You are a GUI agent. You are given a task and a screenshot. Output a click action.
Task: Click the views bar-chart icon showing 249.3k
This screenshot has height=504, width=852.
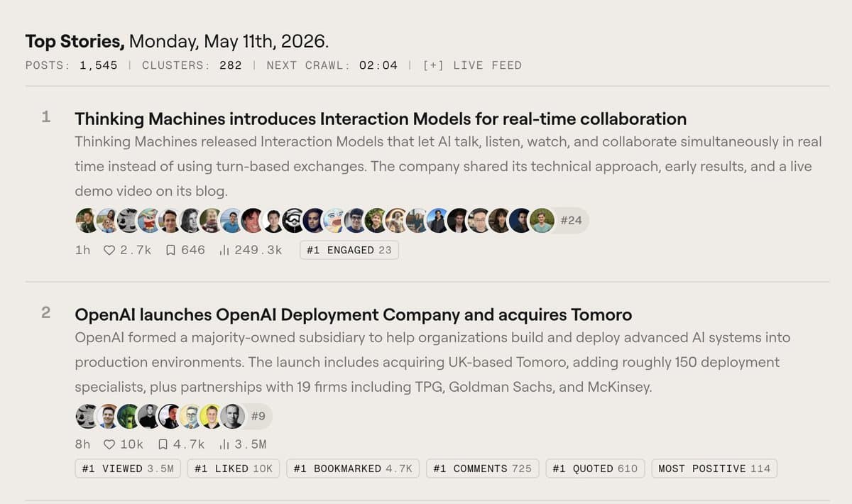tap(224, 250)
